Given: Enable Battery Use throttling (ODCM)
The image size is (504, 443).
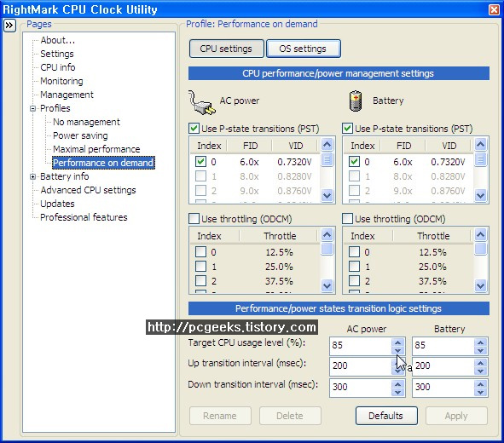Looking at the screenshot, I should coord(347,219).
